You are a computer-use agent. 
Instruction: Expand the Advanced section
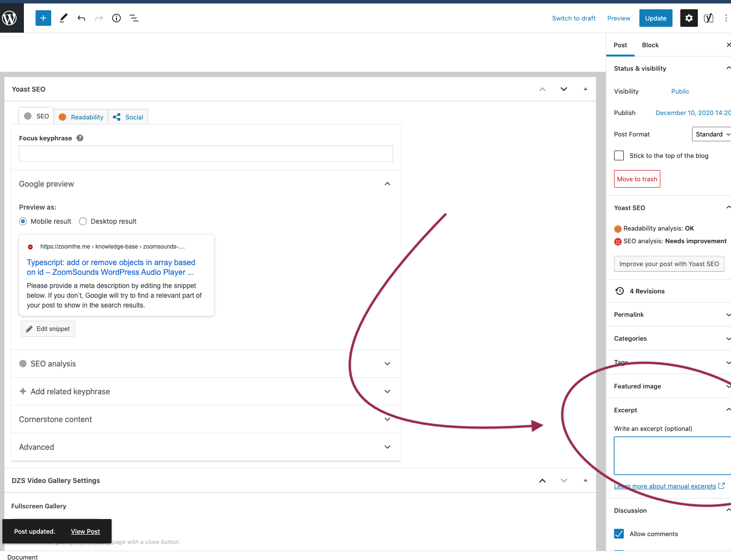click(206, 447)
